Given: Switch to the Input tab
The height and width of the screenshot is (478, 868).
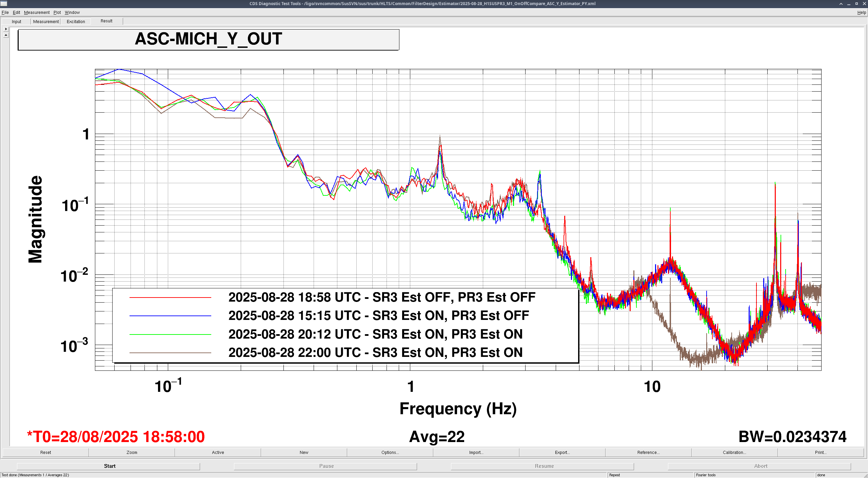Looking at the screenshot, I should (x=16, y=21).
